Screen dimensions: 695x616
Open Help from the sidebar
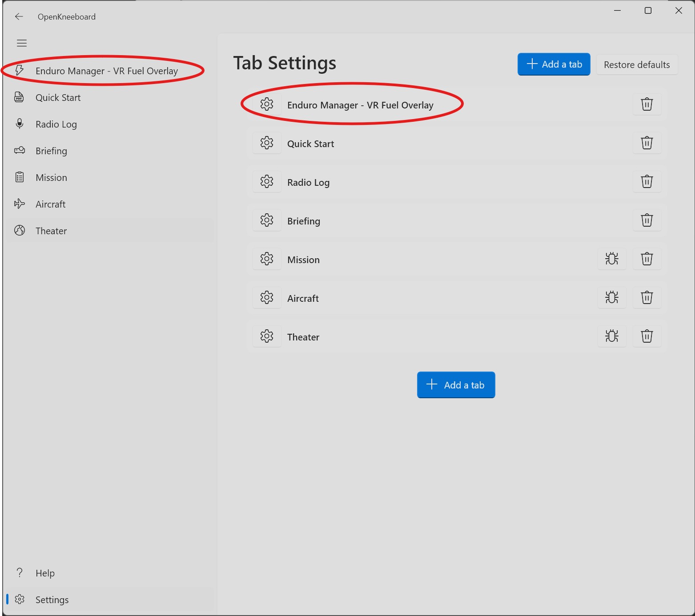[x=109, y=573]
